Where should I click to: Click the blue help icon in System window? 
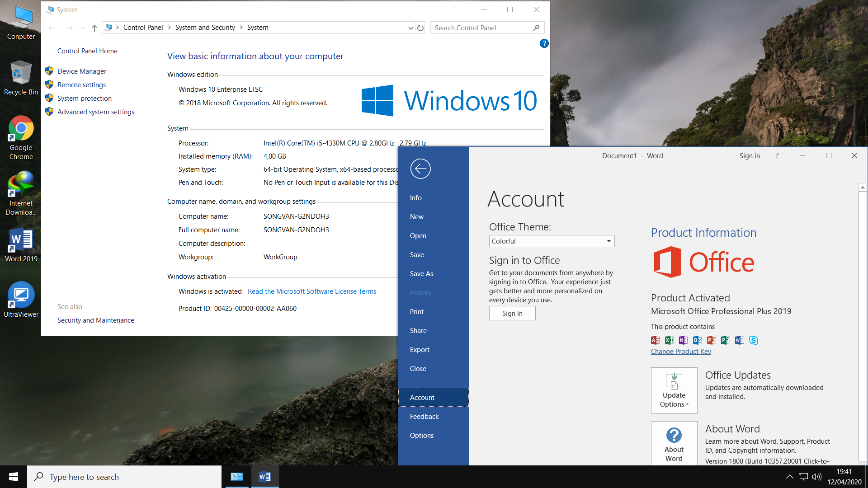[x=544, y=43]
